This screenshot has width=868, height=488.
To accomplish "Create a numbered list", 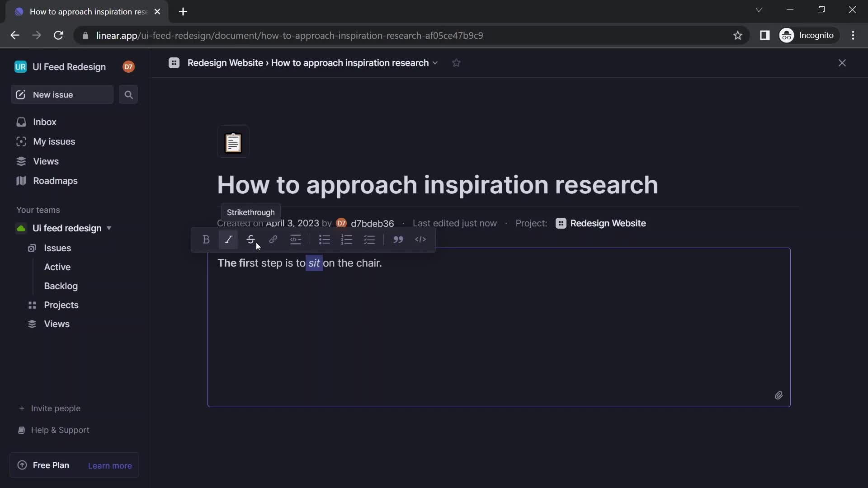I will click(x=347, y=239).
